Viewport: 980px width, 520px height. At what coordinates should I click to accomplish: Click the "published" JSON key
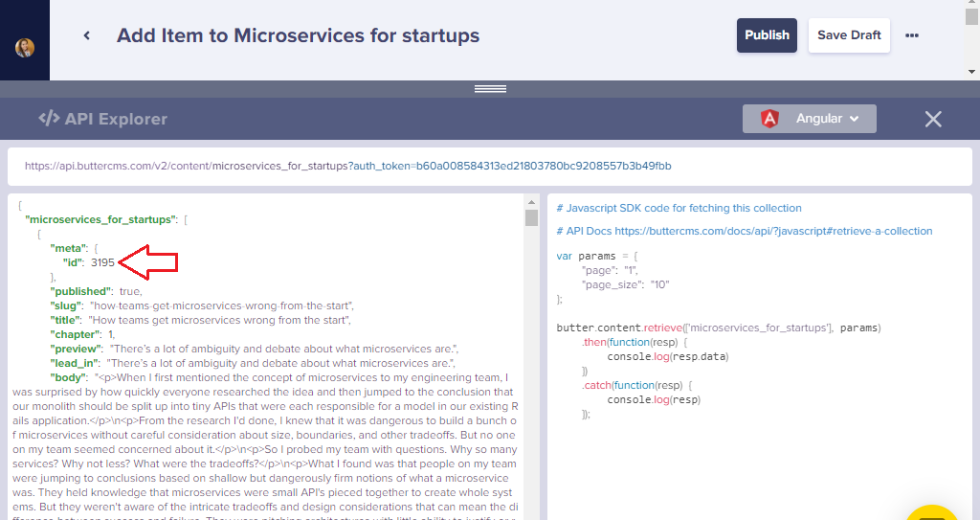point(82,291)
